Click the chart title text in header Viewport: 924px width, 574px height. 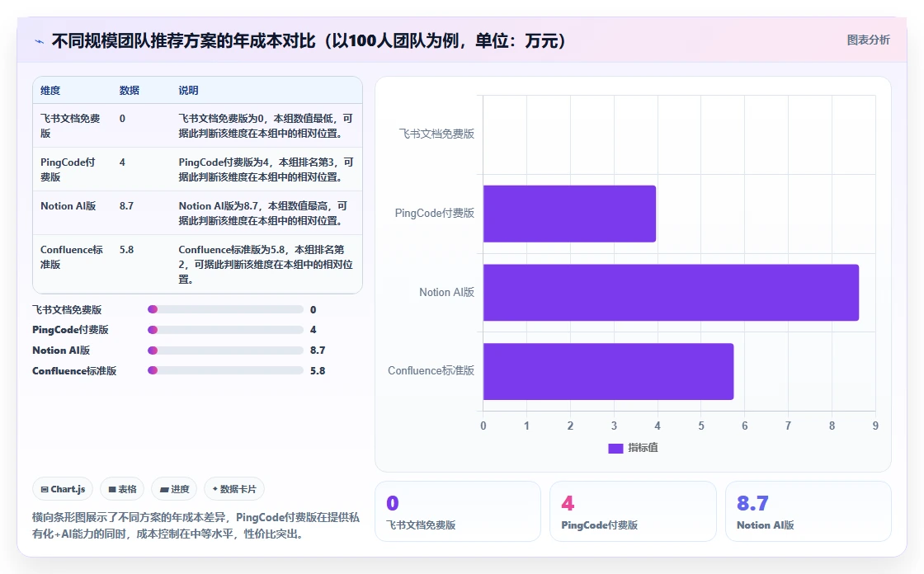pyautogui.click(x=309, y=40)
